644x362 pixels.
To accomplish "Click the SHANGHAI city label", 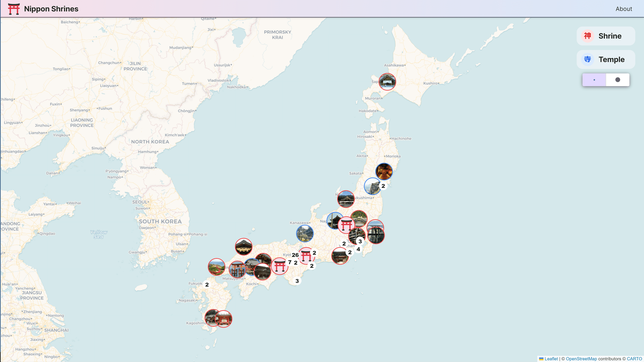I will (x=56, y=330).
